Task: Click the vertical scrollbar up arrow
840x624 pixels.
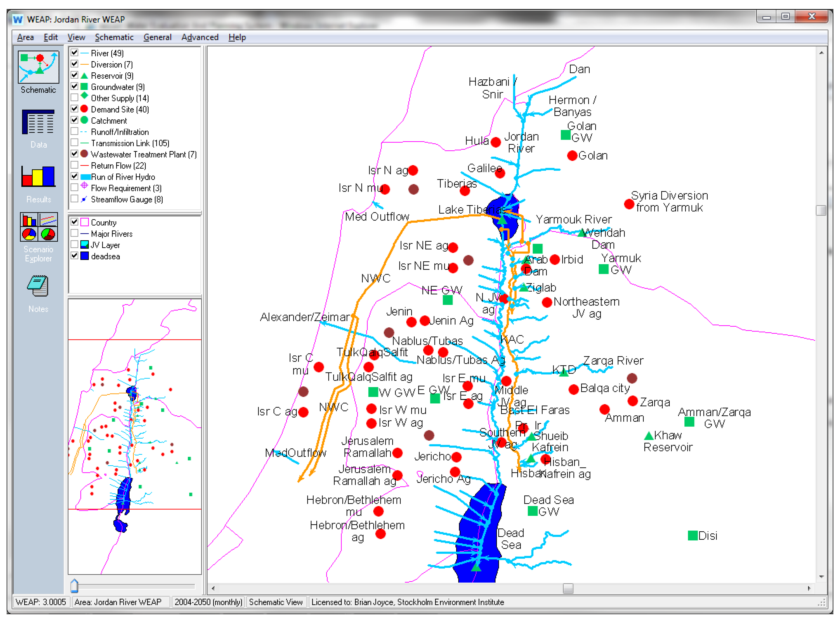Action: (x=821, y=53)
